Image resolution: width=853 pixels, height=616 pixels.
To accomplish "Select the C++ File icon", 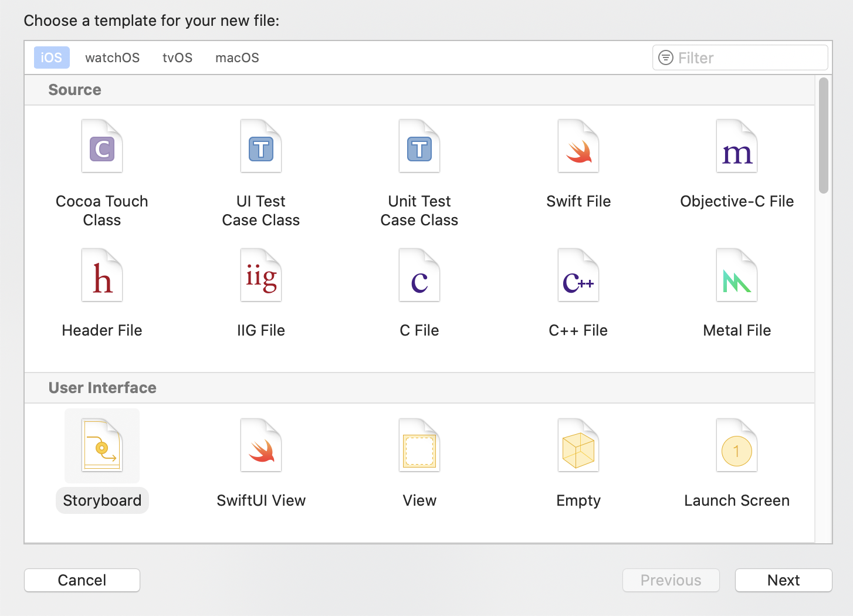I will click(x=578, y=275).
